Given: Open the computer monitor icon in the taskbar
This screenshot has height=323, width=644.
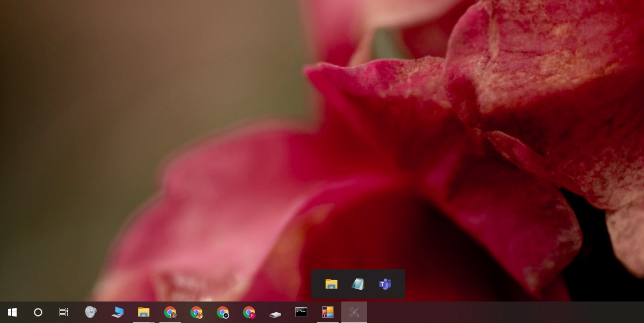Looking at the screenshot, I should (x=117, y=312).
